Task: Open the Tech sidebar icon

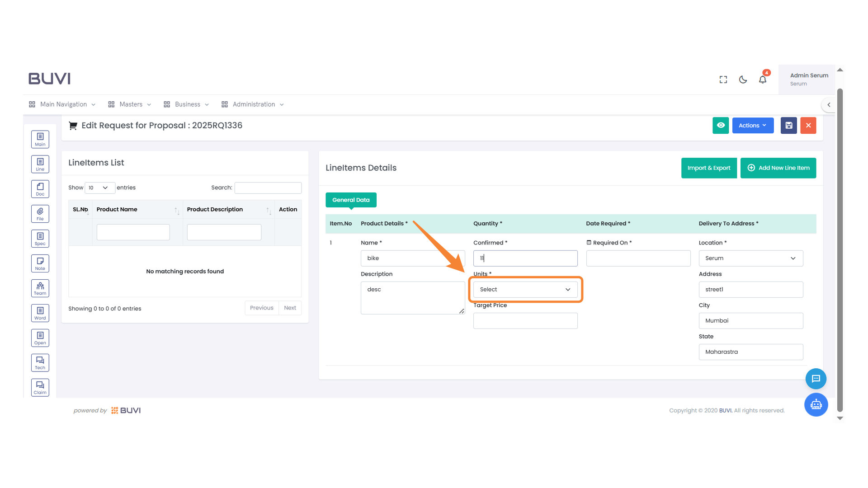Action: point(40,363)
